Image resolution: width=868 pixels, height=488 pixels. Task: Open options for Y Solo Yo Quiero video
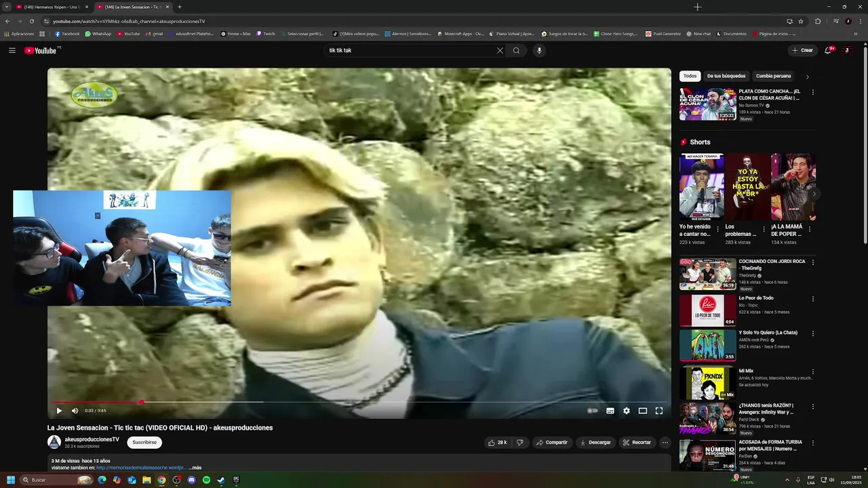[813, 333]
